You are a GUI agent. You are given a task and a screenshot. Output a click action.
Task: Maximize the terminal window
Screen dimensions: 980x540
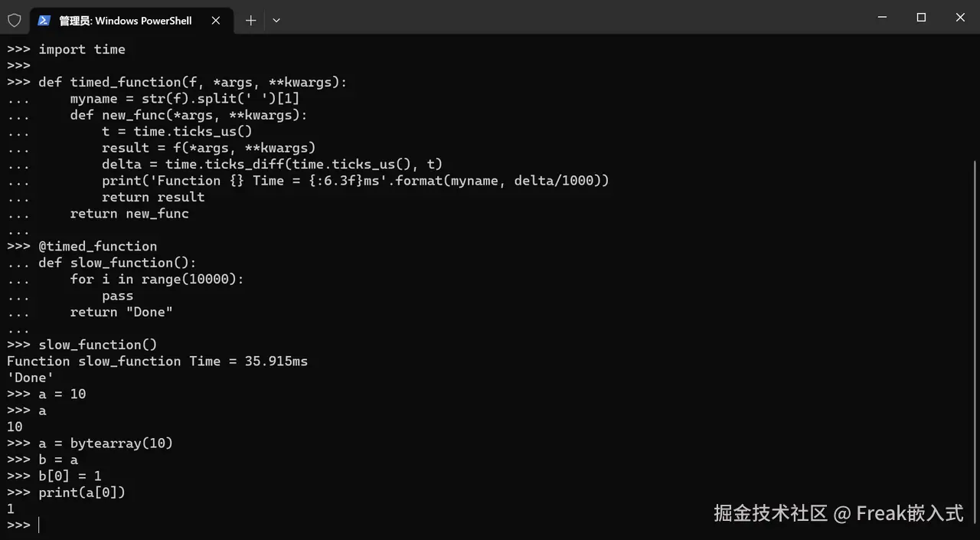pyautogui.click(x=921, y=17)
